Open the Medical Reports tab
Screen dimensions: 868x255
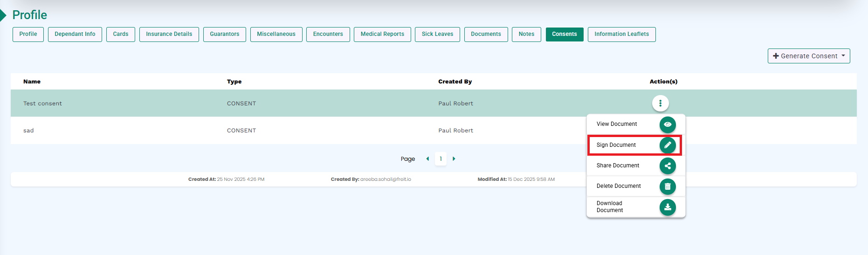point(382,34)
